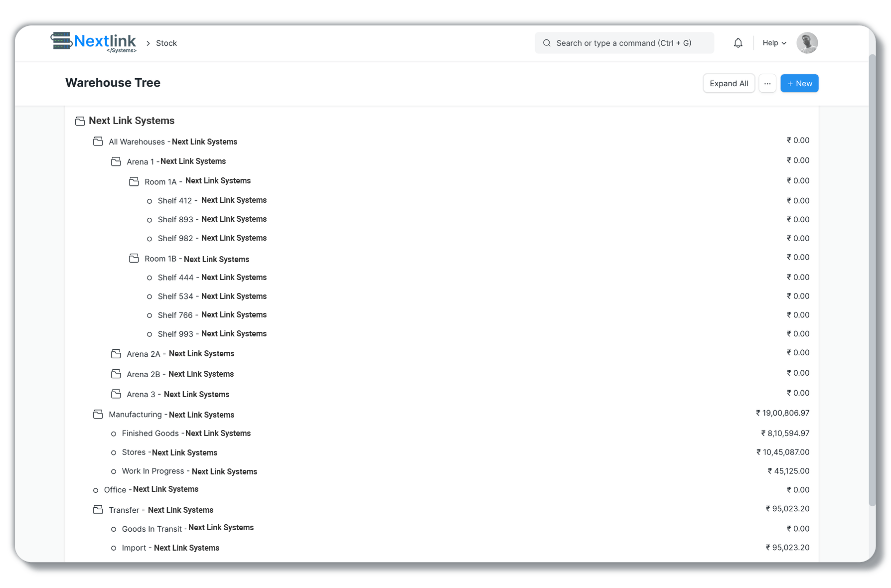This screenshot has height=588, width=891.
Task: Click the ₹ 45,125.00 Work In Progress balance
Action: pyautogui.click(x=788, y=471)
